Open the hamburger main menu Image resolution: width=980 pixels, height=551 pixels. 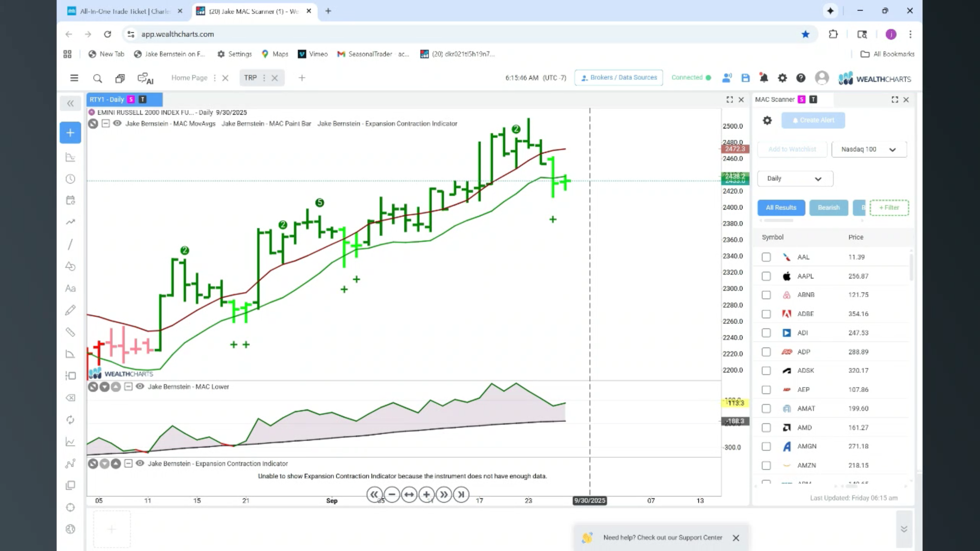pyautogui.click(x=74, y=78)
